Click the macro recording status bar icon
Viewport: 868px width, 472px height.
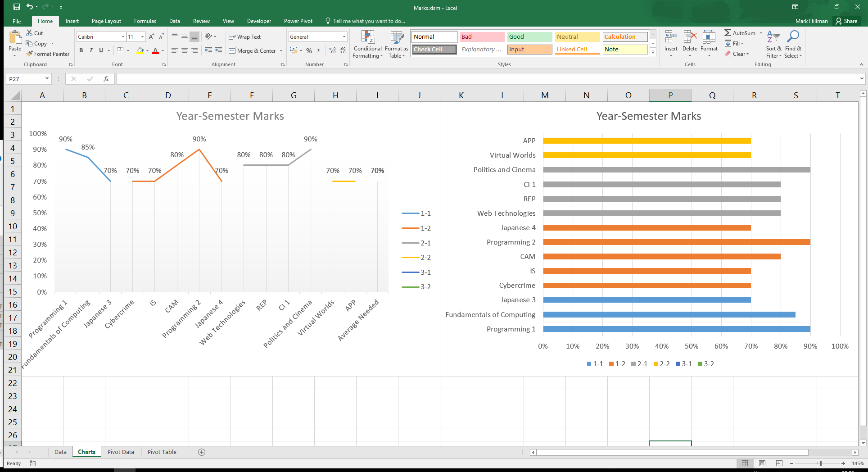[32, 463]
